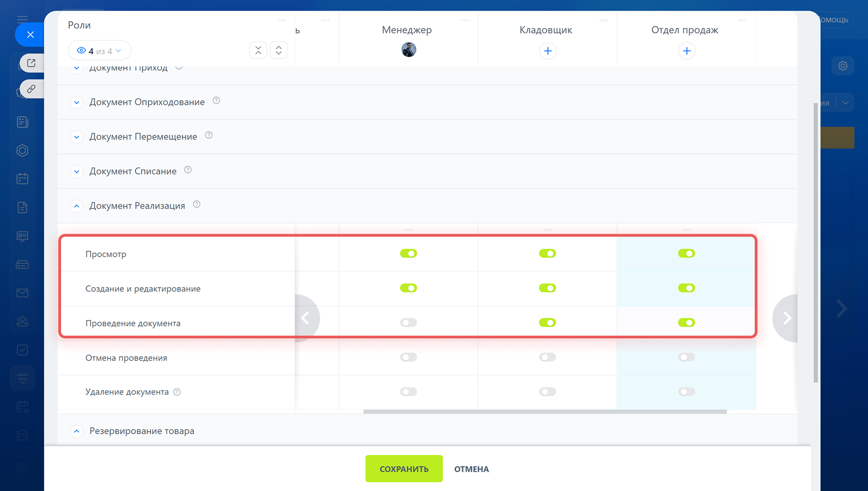Click the open in new window icon

pyautogui.click(x=31, y=63)
